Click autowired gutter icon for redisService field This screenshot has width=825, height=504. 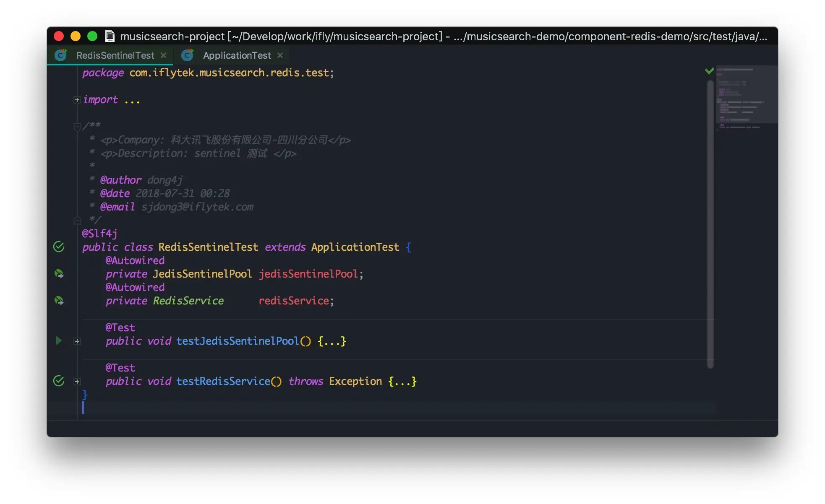pyautogui.click(x=59, y=301)
